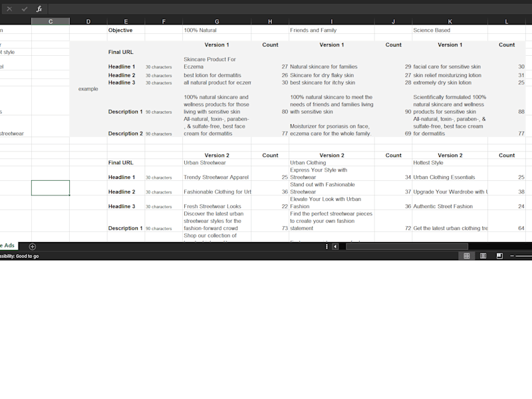This screenshot has height=399, width=532.
Task: Click the zoom out minus button
Action: (512, 256)
